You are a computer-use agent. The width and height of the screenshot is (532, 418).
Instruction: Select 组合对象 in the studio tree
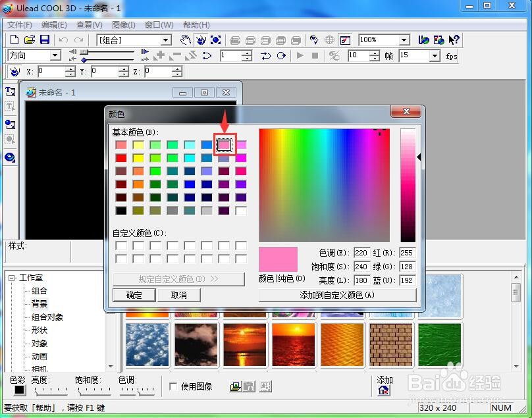point(47,317)
